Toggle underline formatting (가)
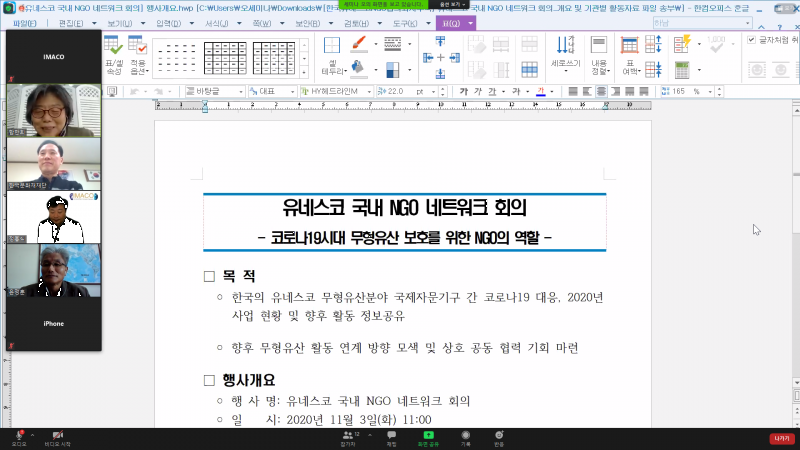This screenshot has width=800, height=450. [x=492, y=91]
